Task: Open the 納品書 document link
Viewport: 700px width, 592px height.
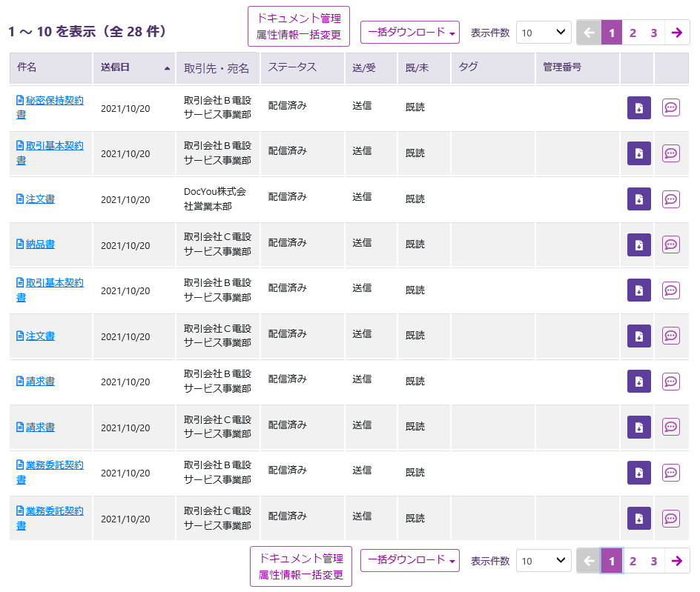Action: pos(40,245)
